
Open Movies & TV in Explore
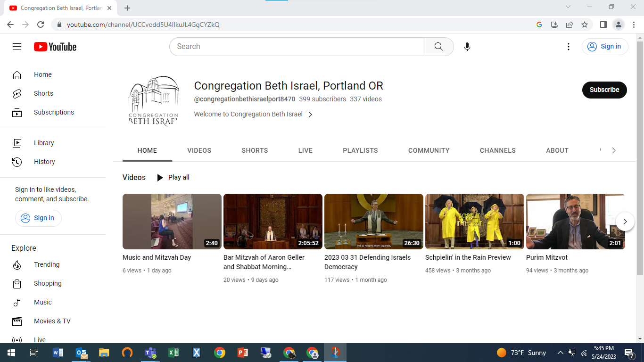[53, 321]
